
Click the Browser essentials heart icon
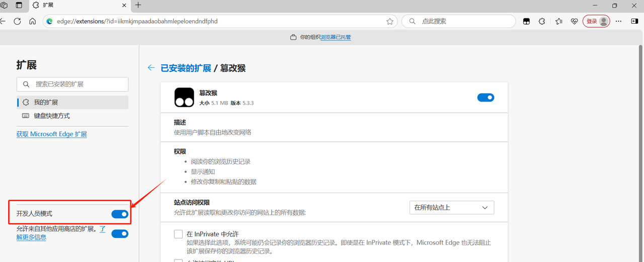click(574, 22)
